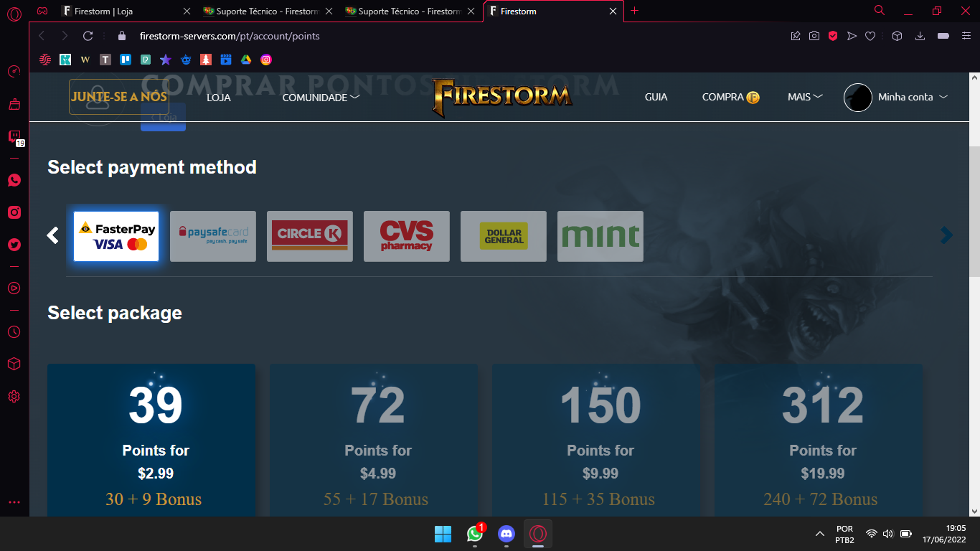This screenshot has width=980, height=551.
Task: Open Google Drive bookmark icon
Action: click(246, 60)
